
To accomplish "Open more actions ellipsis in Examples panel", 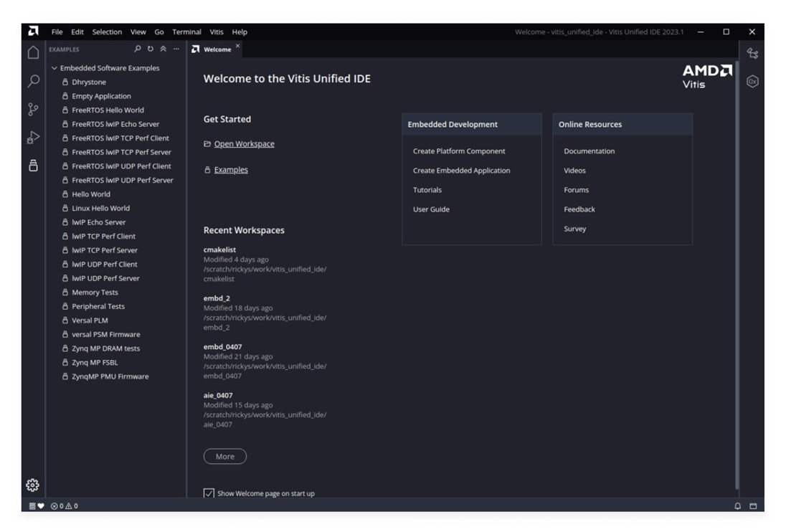I will [176, 49].
